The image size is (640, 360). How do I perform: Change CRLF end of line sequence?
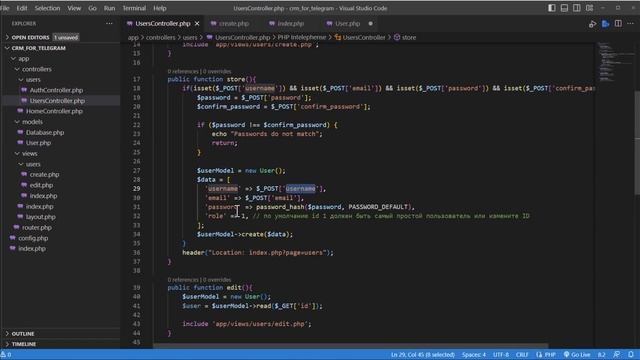(x=522, y=355)
